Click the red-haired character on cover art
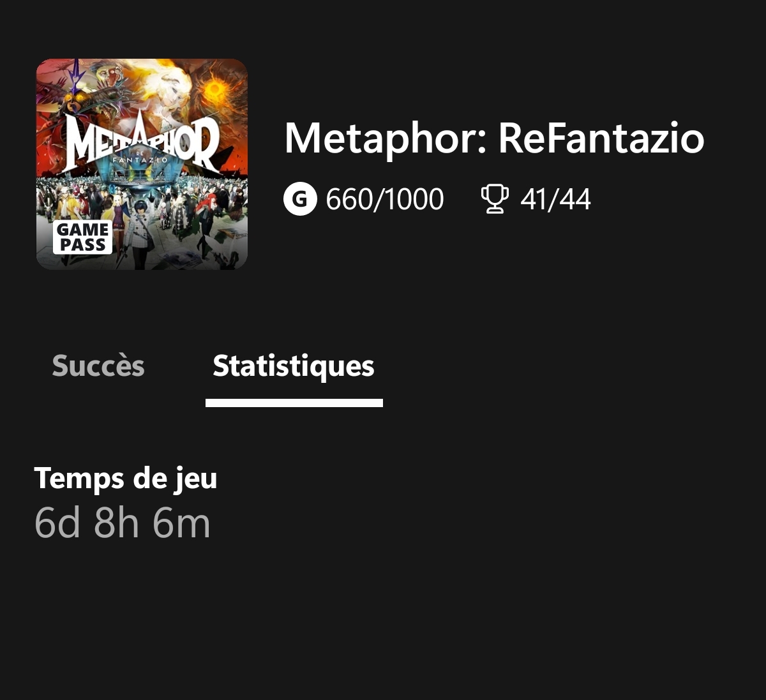The image size is (766, 700). [x=207, y=217]
